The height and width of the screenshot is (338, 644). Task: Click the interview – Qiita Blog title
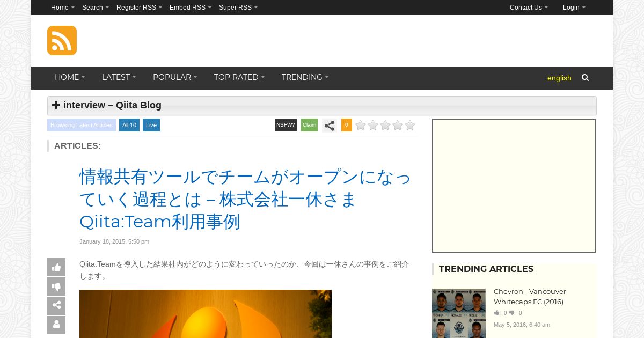tap(112, 105)
